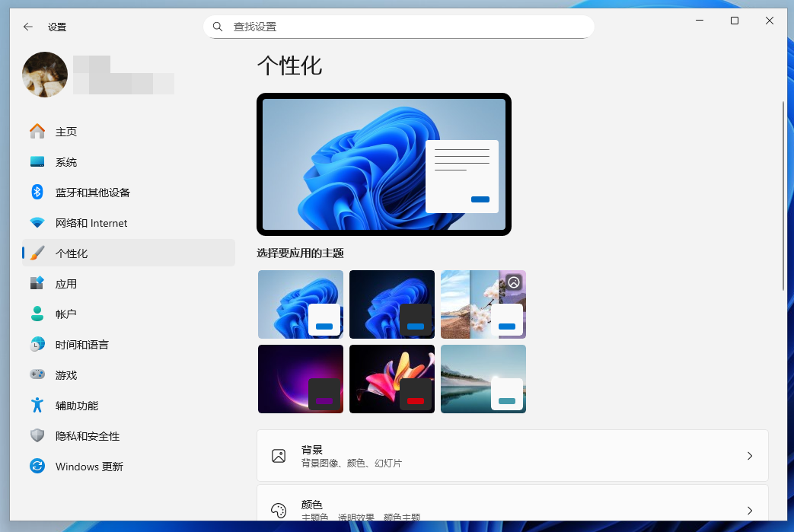This screenshot has width=794, height=532.
Task: Apply the purple glow dark theme
Action: coord(301,379)
